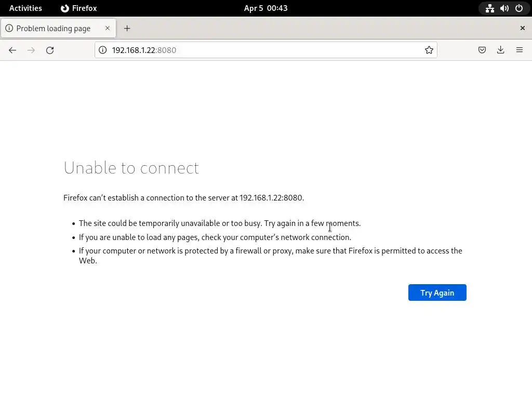Image resolution: width=532 pixels, height=399 pixels.
Task: Show site information for 192.168.1.22
Action: click(103, 50)
